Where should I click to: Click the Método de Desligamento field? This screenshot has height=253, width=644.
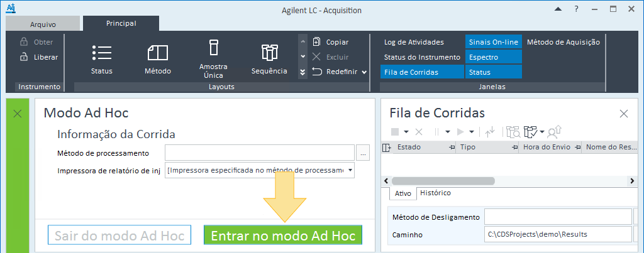[x=558, y=217]
